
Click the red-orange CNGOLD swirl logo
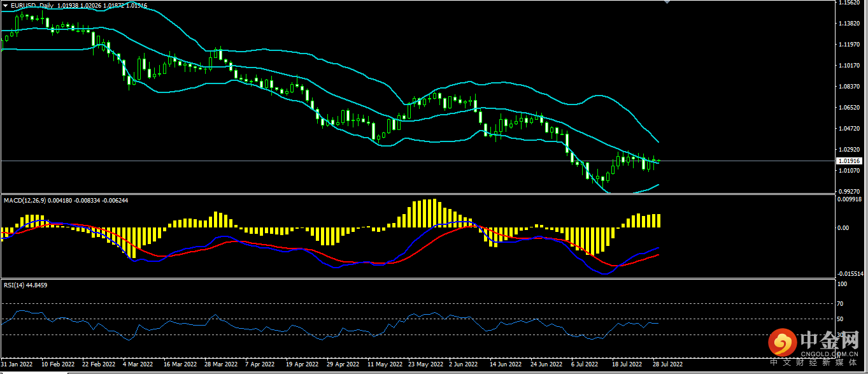click(x=783, y=344)
